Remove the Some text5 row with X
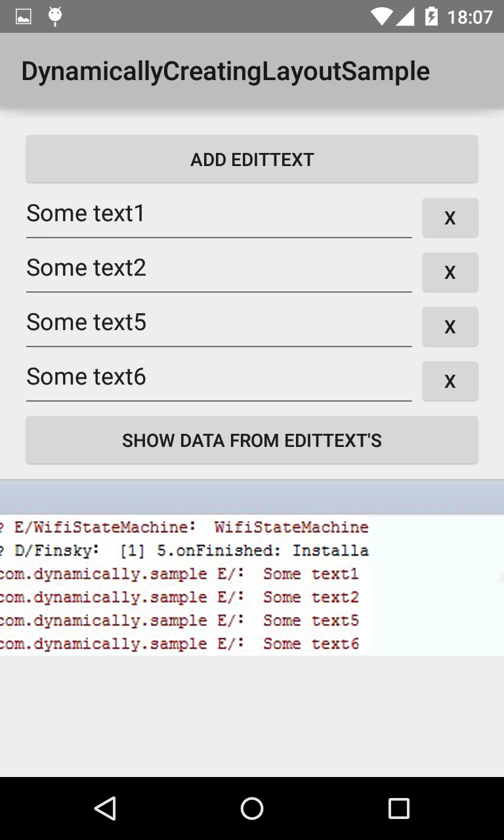 pyautogui.click(x=450, y=326)
